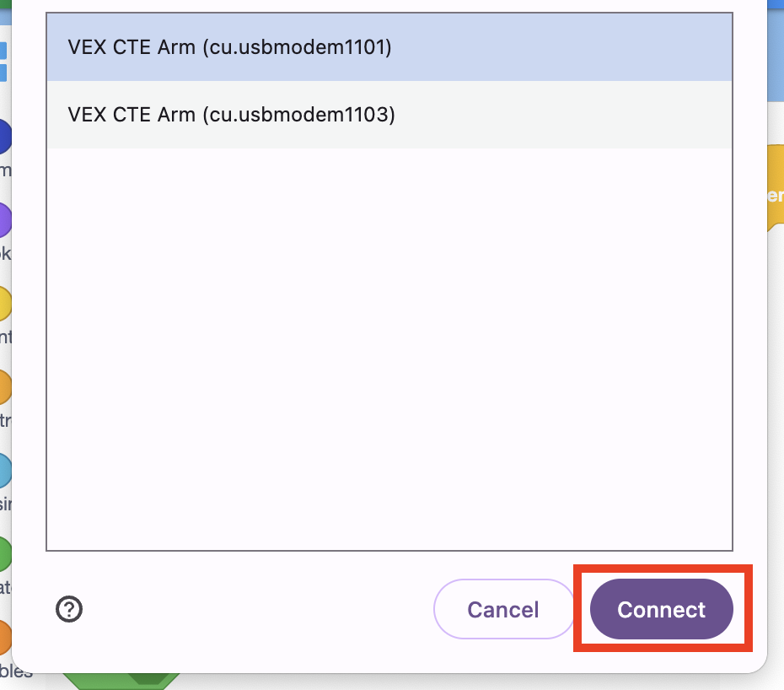This screenshot has width=784, height=690.
Task: Click the blue icon at the top-left edge
Action: (x=3, y=51)
